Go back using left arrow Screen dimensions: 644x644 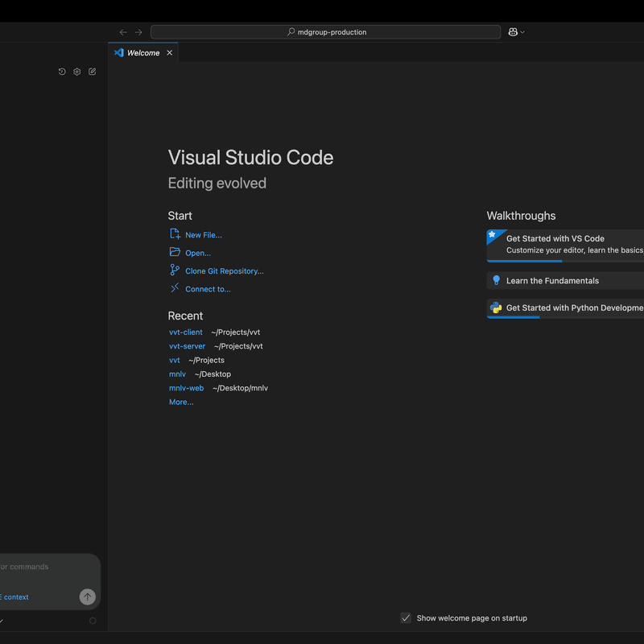(x=123, y=32)
